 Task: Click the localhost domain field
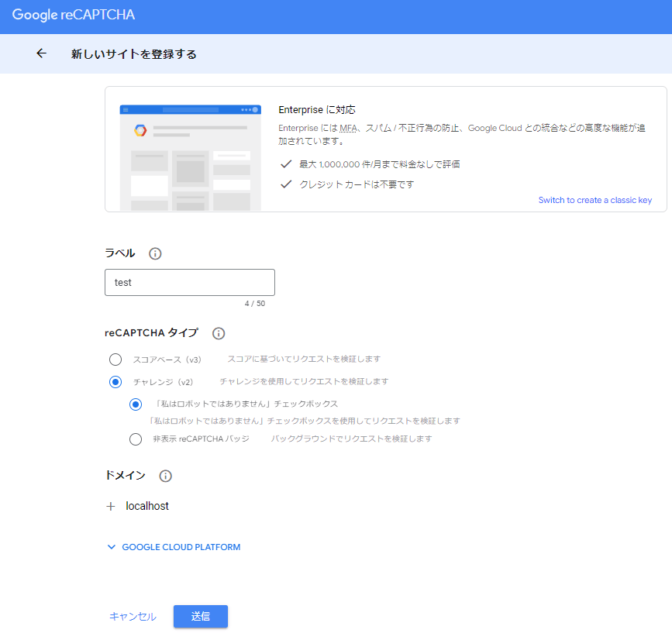tap(147, 506)
